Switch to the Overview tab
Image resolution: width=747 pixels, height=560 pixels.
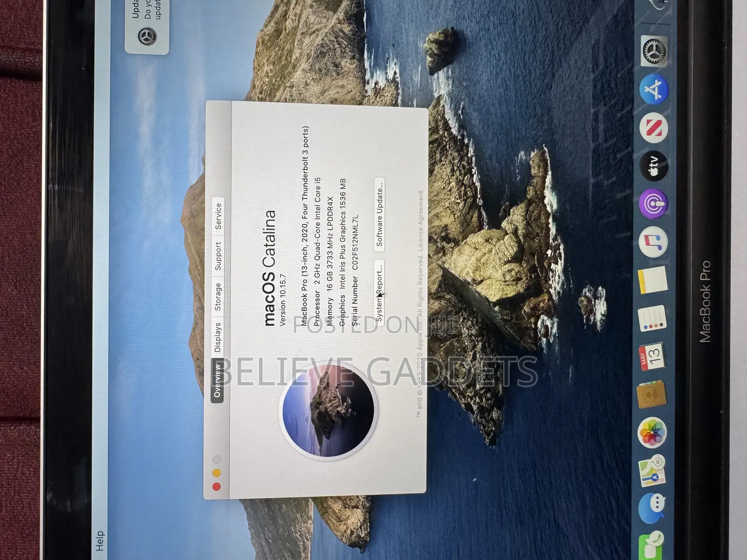[217, 380]
